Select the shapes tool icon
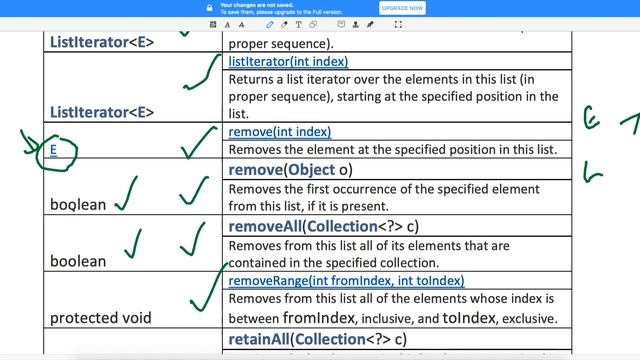This screenshot has height=360, width=640. (313, 25)
